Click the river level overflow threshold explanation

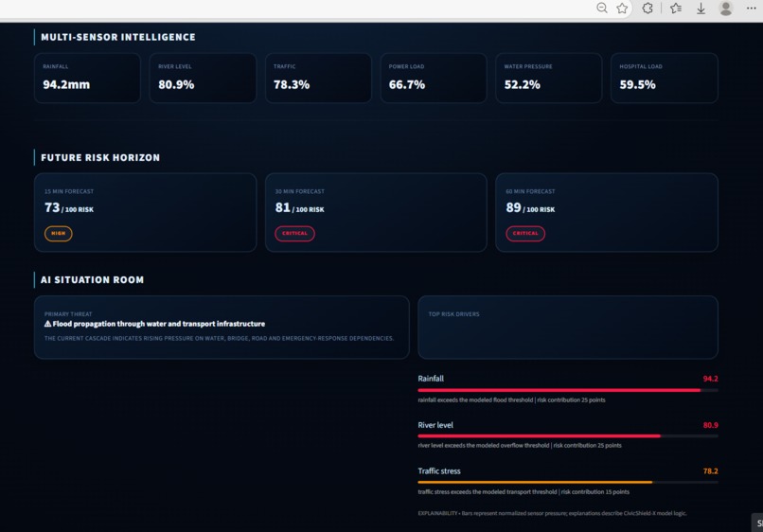[x=520, y=445]
